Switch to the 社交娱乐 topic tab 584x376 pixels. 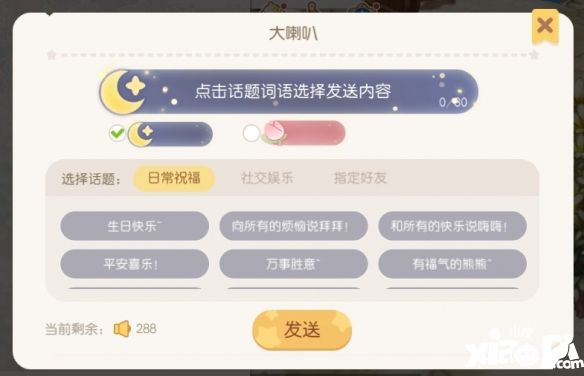[x=267, y=178]
